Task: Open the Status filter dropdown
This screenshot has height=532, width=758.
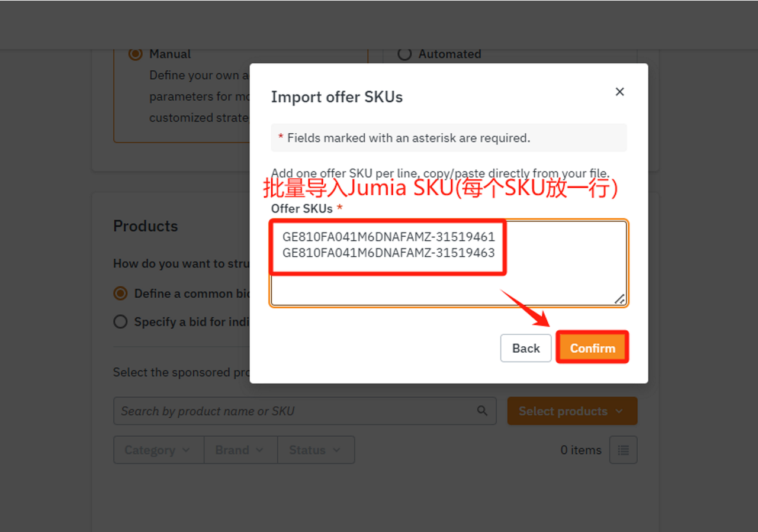Action: tap(316, 450)
